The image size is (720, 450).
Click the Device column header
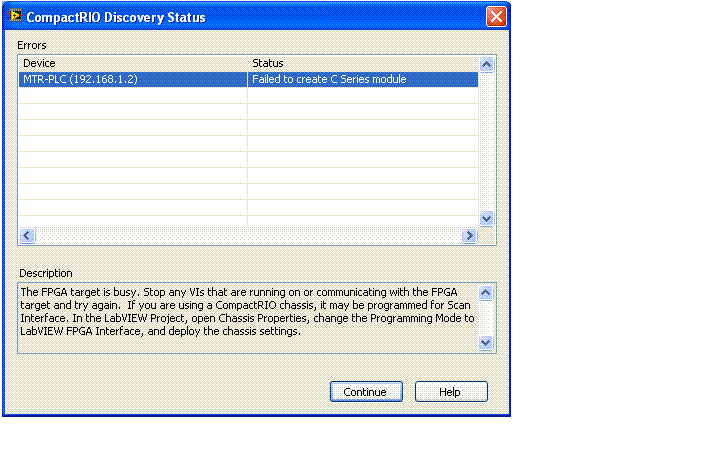[133, 63]
